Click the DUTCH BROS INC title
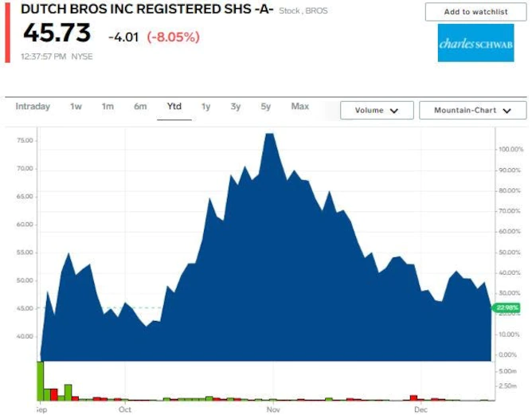 147,9
